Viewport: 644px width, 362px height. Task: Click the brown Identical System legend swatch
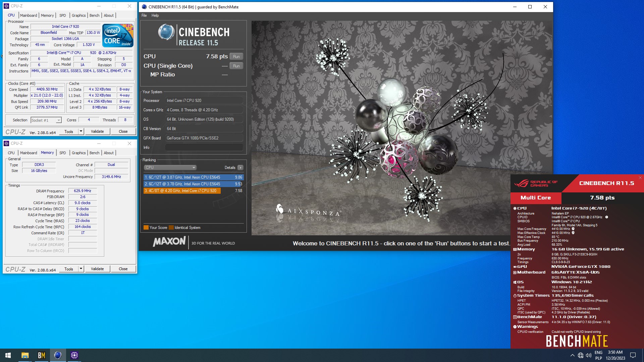click(171, 228)
